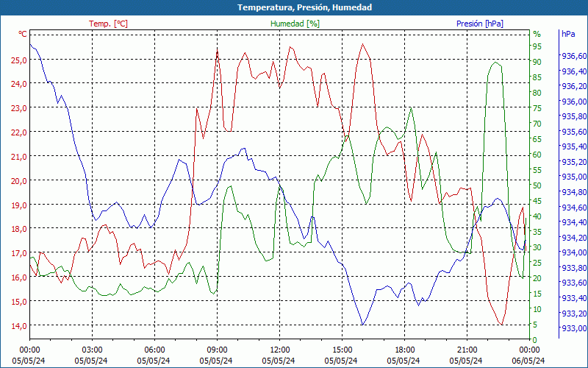This screenshot has height=368, width=588.
Task: Click the green "10" humidity axis value
Action: (x=537, y=309)
